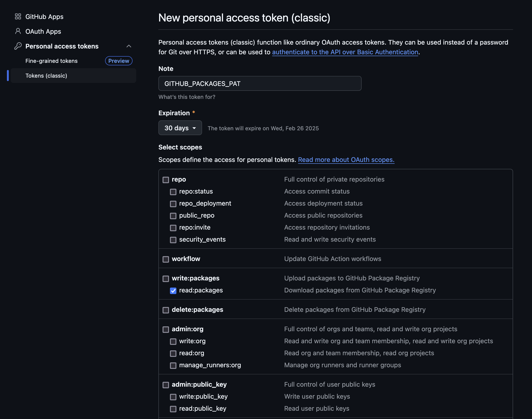Enable the workflow scope checkbox
The width and height of the screenshot is (532, 419).
pos(166,259)
